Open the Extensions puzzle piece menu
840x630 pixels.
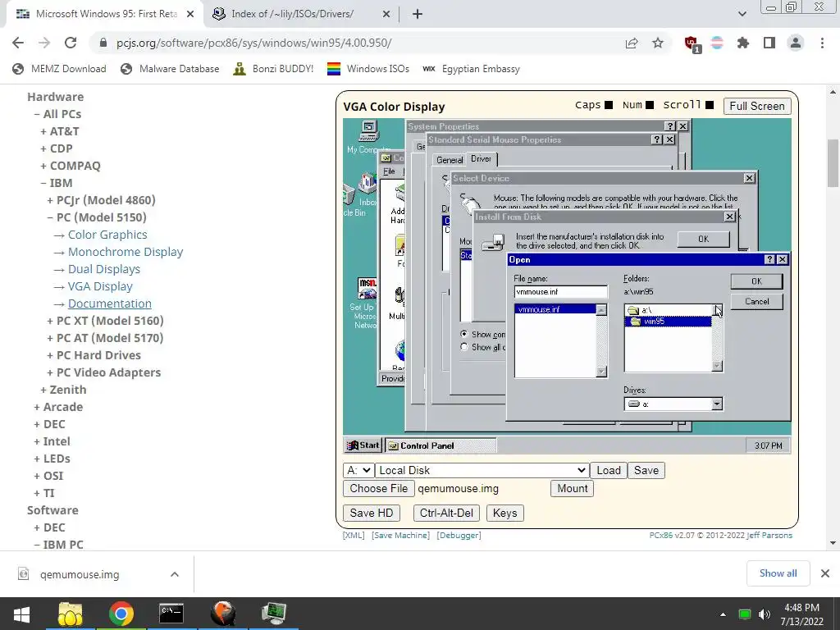(743, 43)
